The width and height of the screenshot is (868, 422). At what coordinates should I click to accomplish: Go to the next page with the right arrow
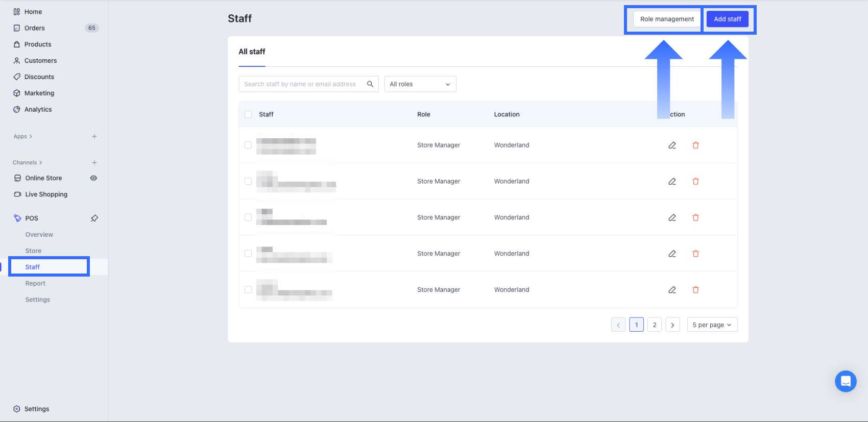click(672, 325)
